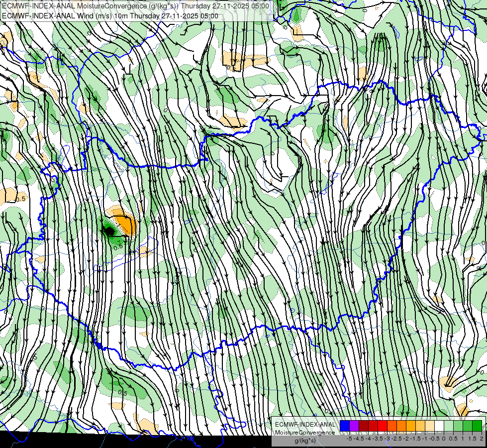Click the bright red legend swatch
Screen dimensions: 487x448
tap(383, 426)
